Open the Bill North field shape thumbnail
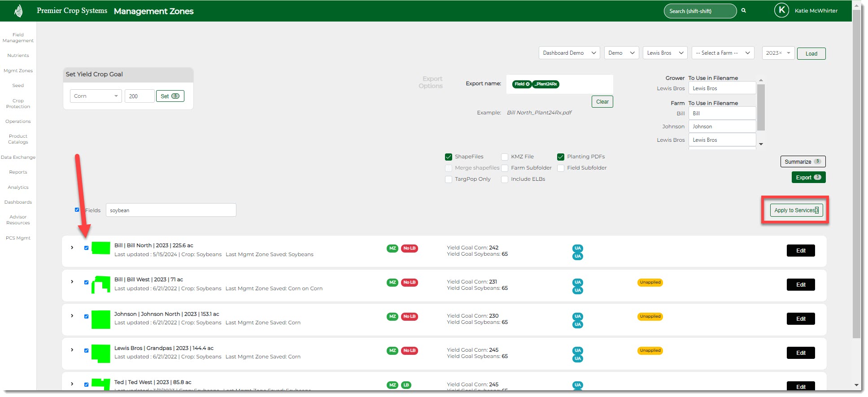 tap(101, 248)
